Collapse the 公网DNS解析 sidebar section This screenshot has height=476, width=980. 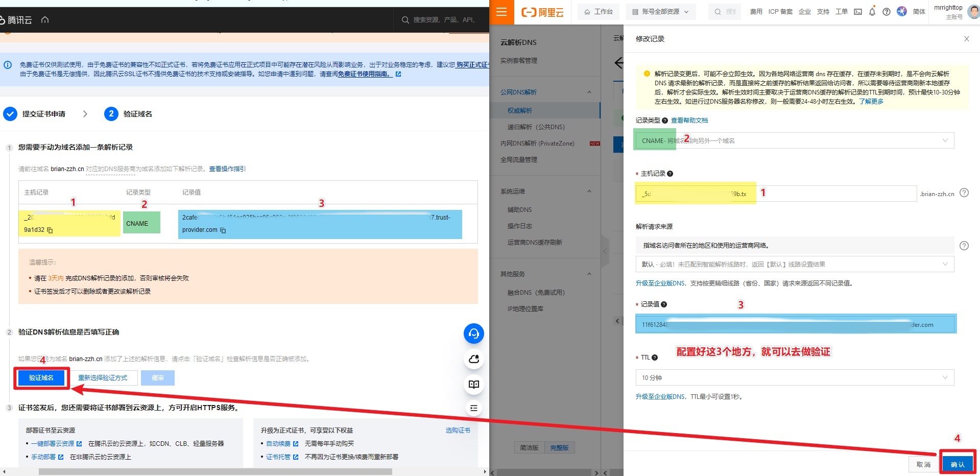pyautogui.click(x=589, y=92)
